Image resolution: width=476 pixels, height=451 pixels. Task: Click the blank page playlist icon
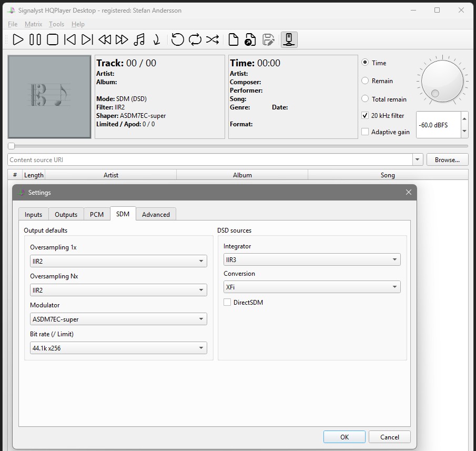pos(233,39)
